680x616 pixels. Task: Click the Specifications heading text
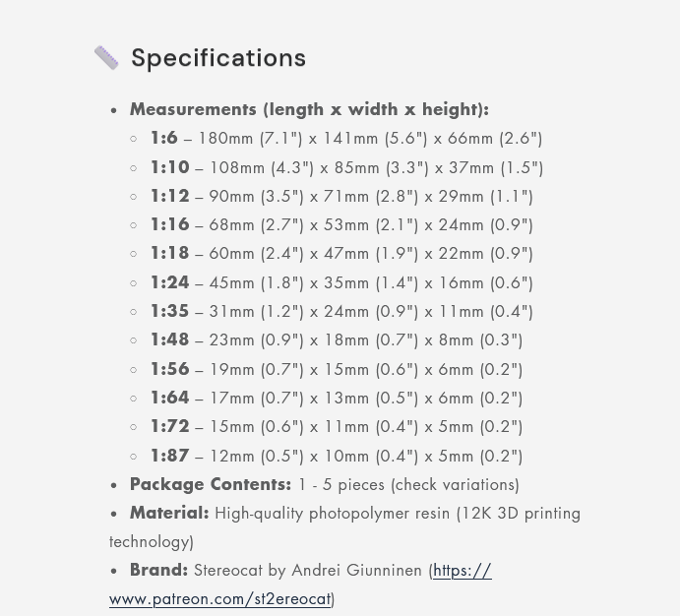tap(218, 58)
